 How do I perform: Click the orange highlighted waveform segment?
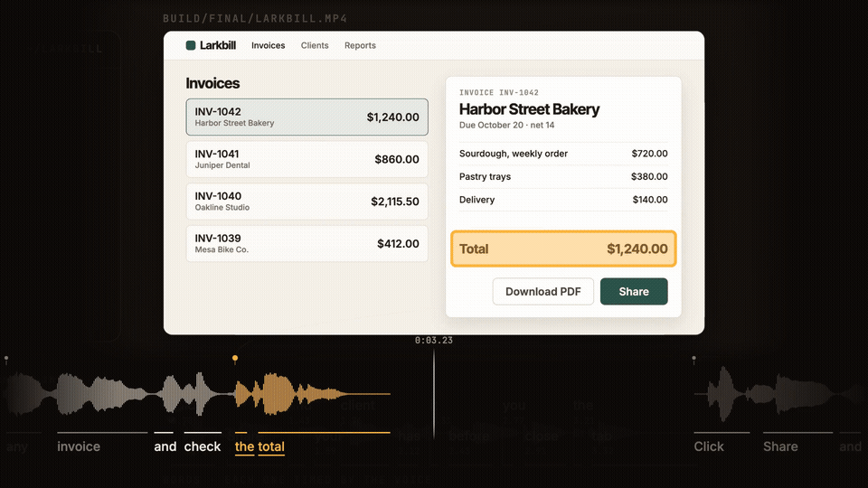(312, 394)
